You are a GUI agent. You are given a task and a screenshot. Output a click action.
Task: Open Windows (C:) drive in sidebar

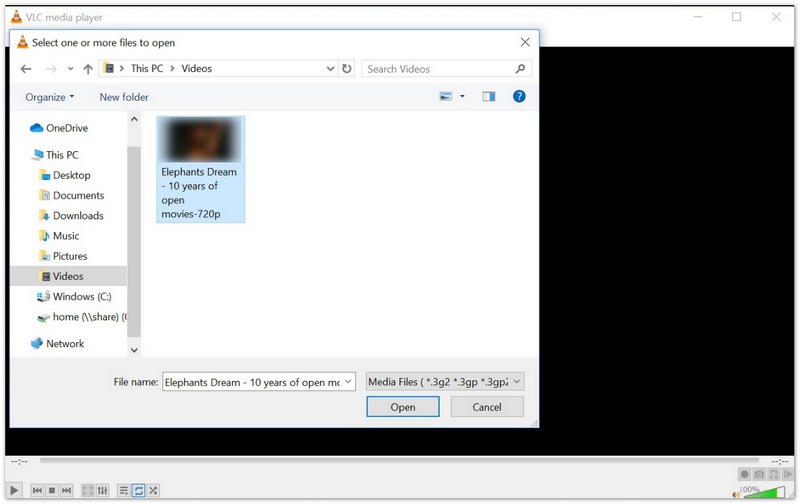tap(74, 296)
